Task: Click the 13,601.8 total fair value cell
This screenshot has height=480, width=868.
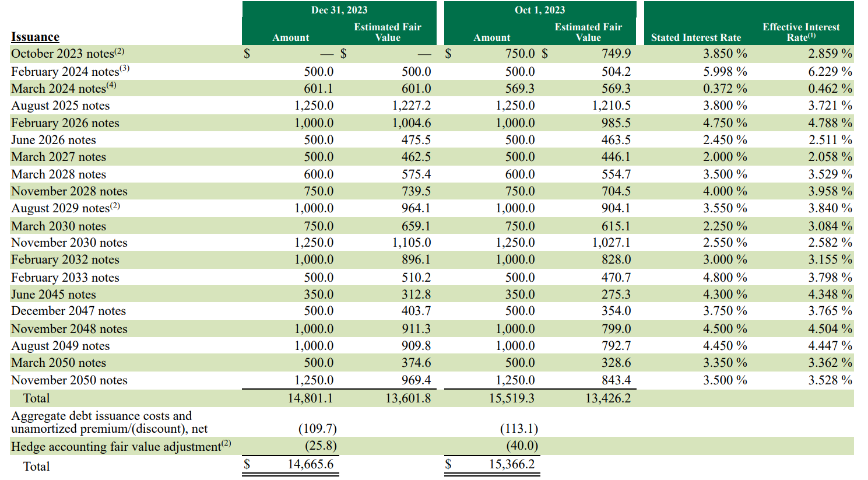Action: (x=408, y=398)
